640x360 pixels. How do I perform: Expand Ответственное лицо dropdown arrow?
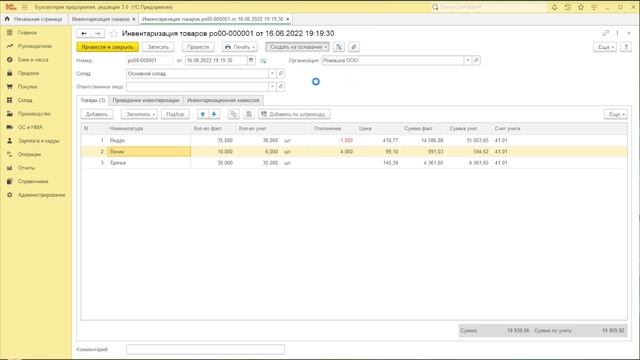point(272,87)
